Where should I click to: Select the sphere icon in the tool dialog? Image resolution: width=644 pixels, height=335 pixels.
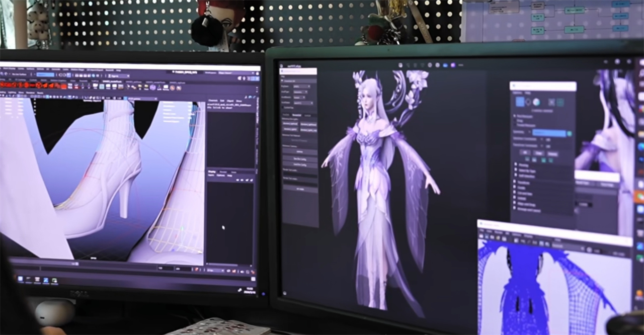click(536, 102)
